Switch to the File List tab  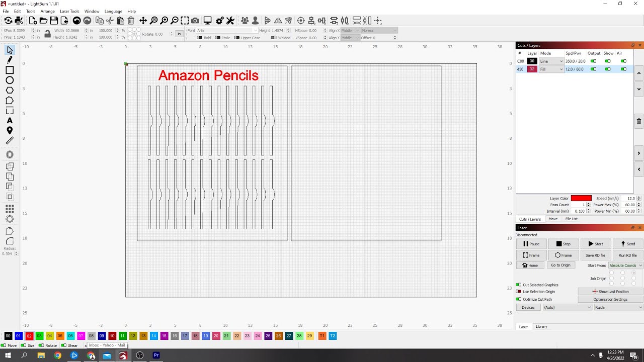pos(571,219)
